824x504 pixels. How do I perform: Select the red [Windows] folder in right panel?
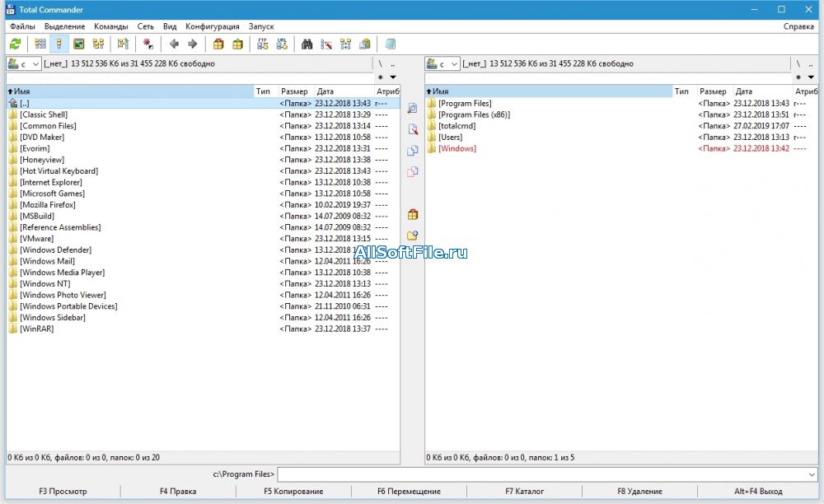(x=621, y=148)
